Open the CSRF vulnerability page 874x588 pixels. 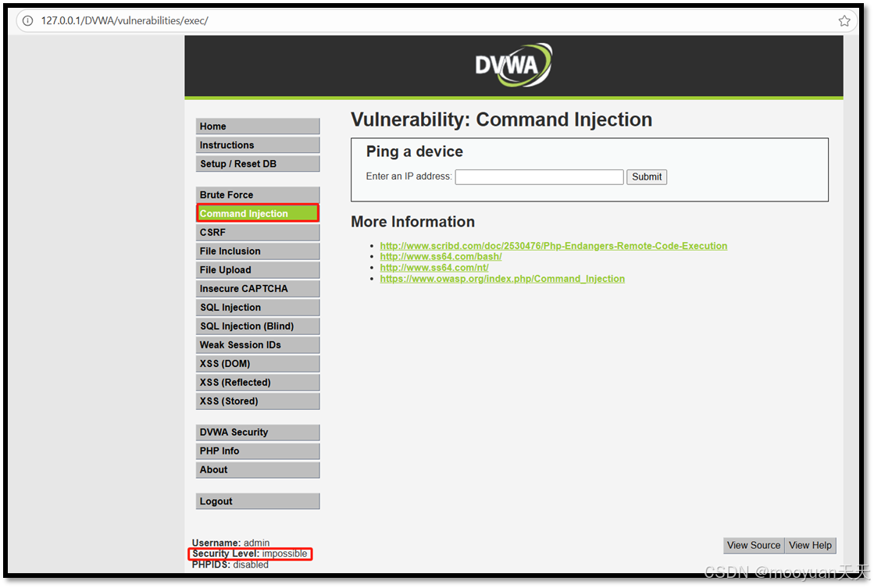click(258, 233)
